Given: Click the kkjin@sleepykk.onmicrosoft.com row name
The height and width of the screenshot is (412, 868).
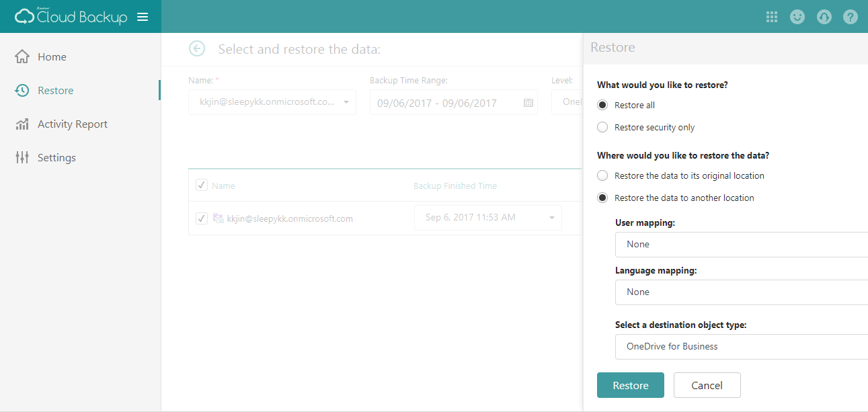Looking at the screenshot, I should tap(290, 218).
